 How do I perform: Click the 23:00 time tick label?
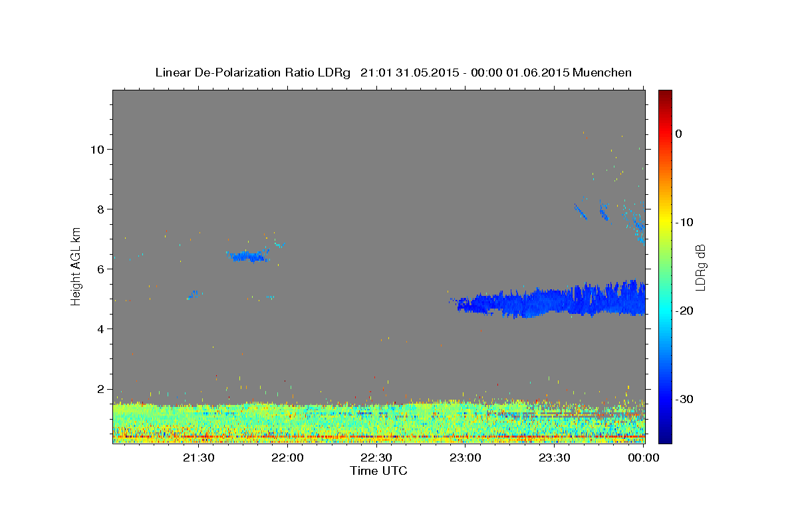(x=465, y=458)
